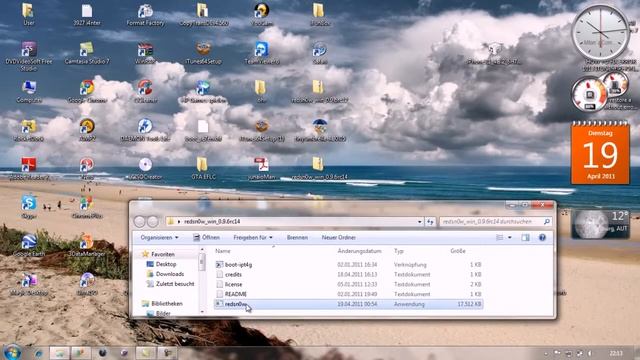Open Explorer help icon

[542, 238]
